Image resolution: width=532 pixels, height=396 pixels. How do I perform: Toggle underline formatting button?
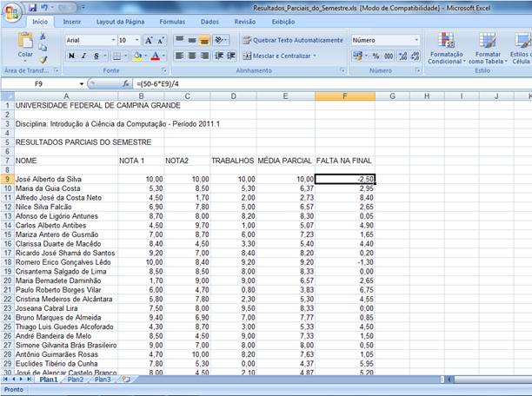point(96,56)
